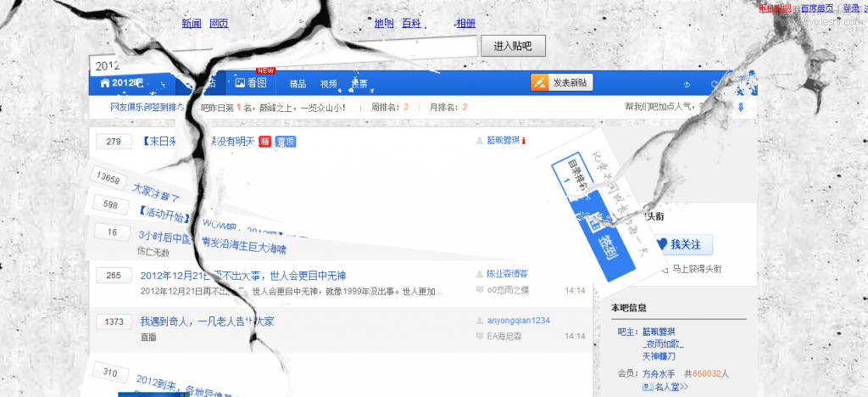868x397 pixels.
Task: Open the post about 沿海生巨大海啸
Action: click(x=212, y=242)
